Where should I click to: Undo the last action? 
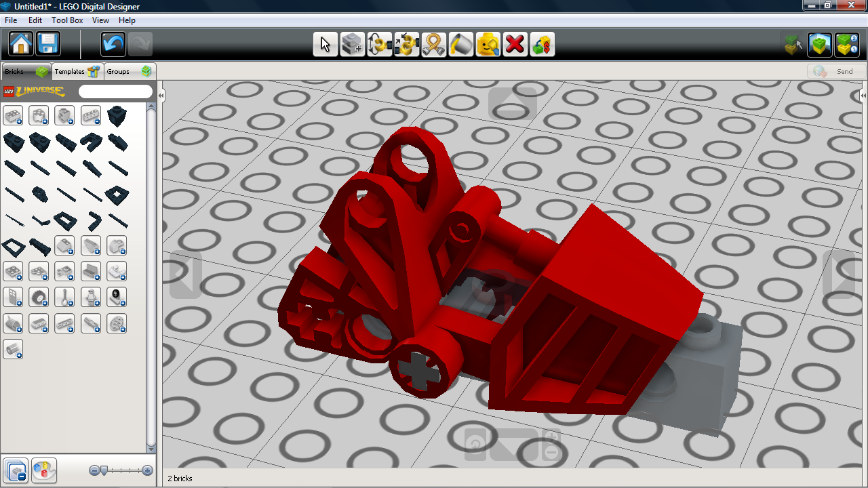[x=113, y=44]
